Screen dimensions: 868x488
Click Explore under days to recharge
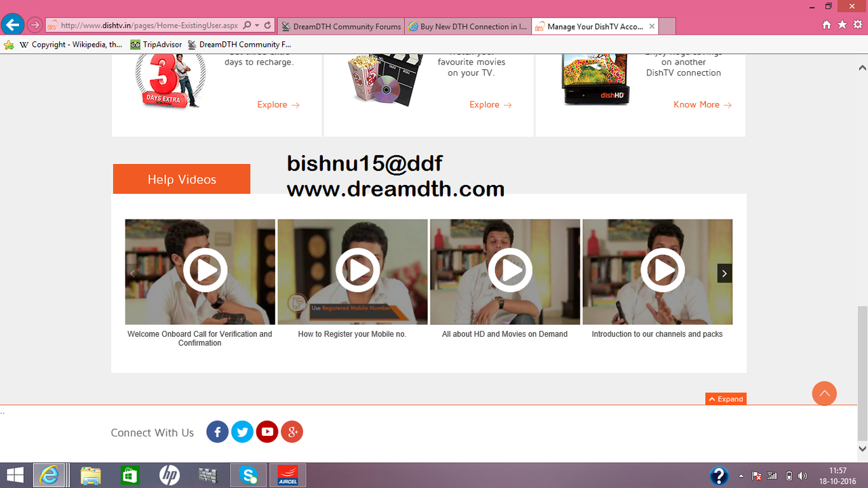(278, 104)
